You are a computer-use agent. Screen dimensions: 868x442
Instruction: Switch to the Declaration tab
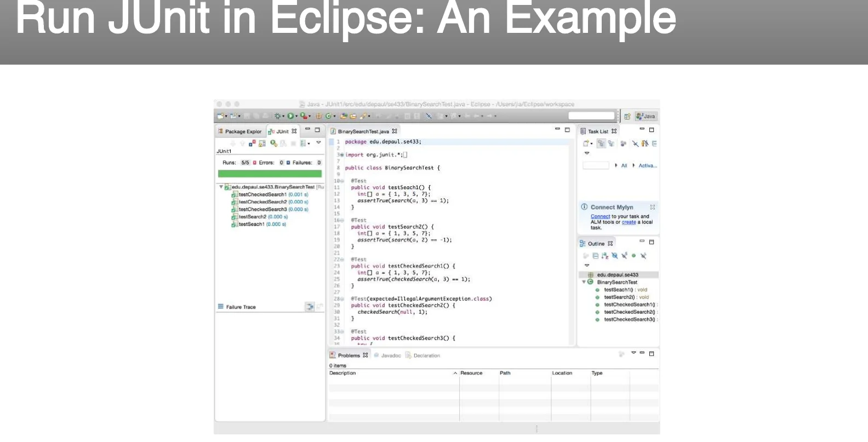(x=423, y=355)
